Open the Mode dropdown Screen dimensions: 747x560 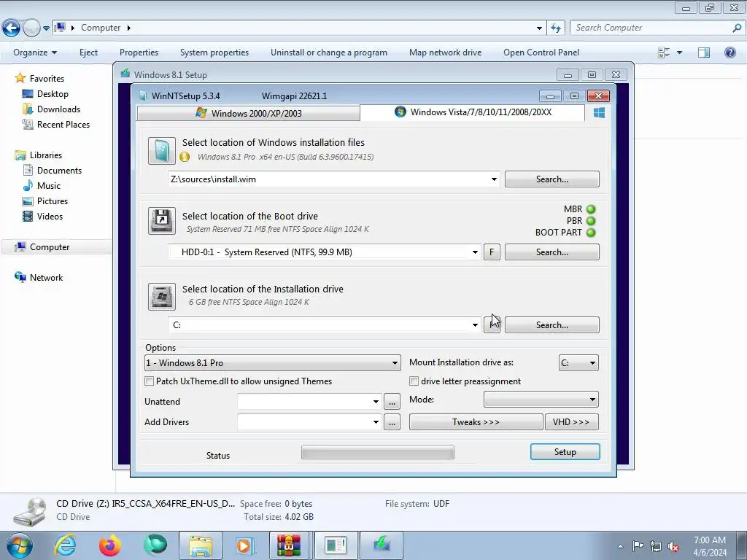click(541, 400)
